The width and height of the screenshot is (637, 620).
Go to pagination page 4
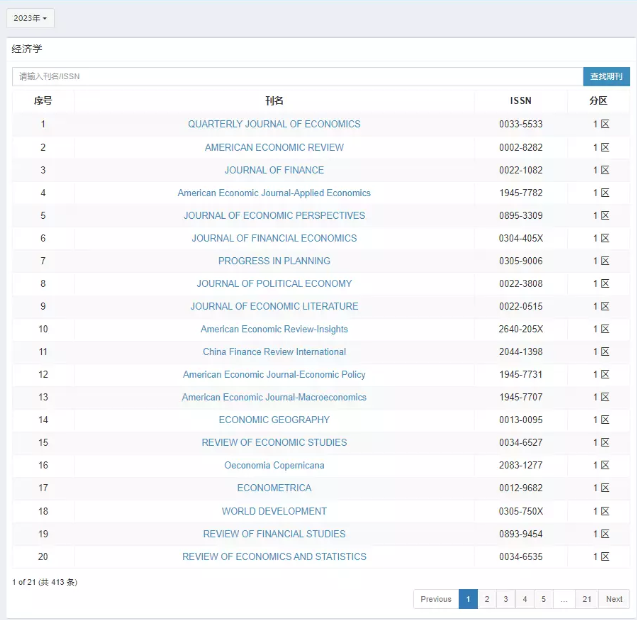click(524, 599)
